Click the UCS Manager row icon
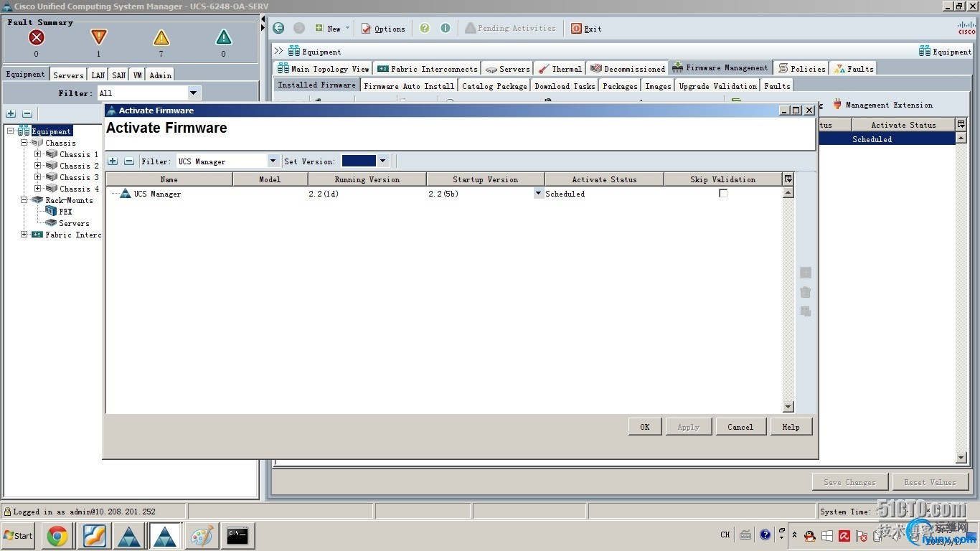980x551 pixels. tap(126, 194)
